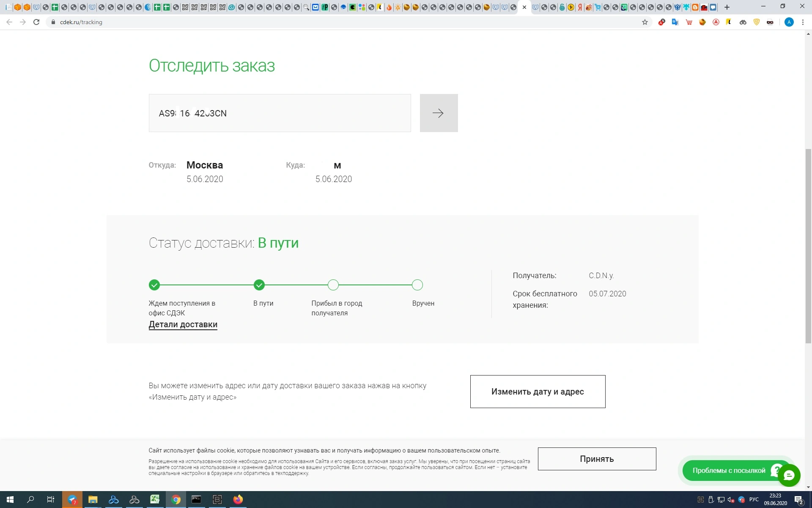Open Telegram from the taskbar
The height and width of the screenshot is (508, 812).
pyautogui.click(x=72, y=500)
